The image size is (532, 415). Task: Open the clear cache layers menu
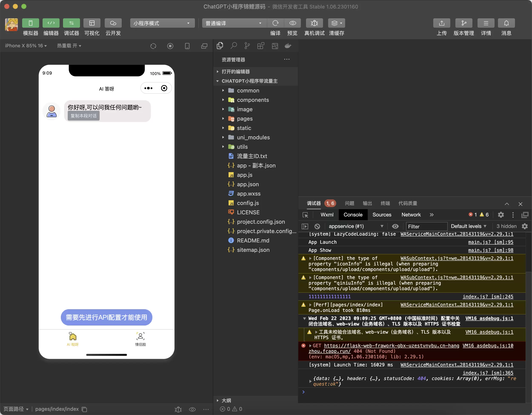pos(336,23)
